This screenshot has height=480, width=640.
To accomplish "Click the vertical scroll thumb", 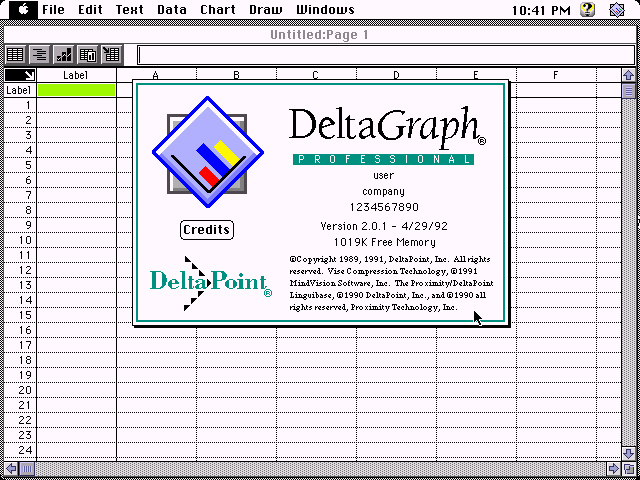I will [x=629, y=91].
